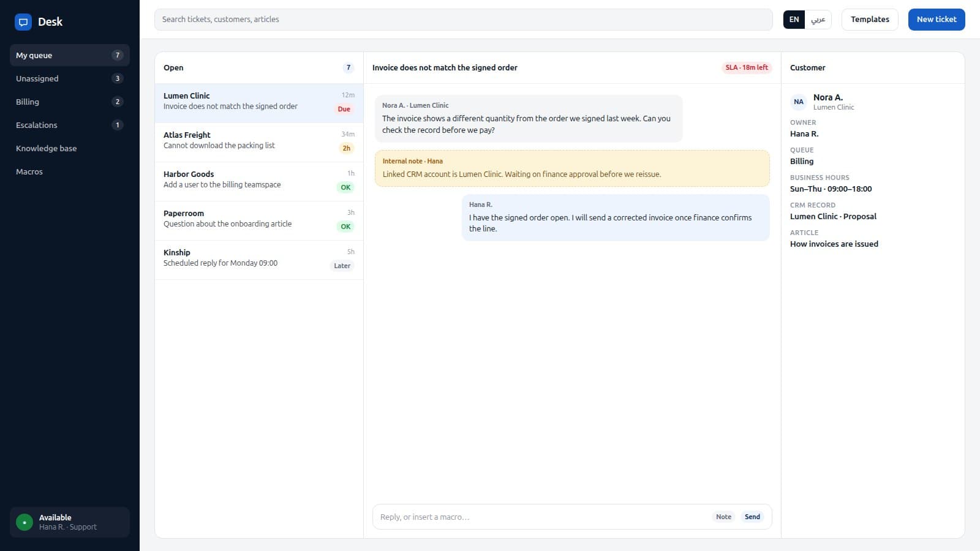Click the ticket title Invoice does not match
The width and height of the screenshot is (980, 551).
click(x=445, y=68)
